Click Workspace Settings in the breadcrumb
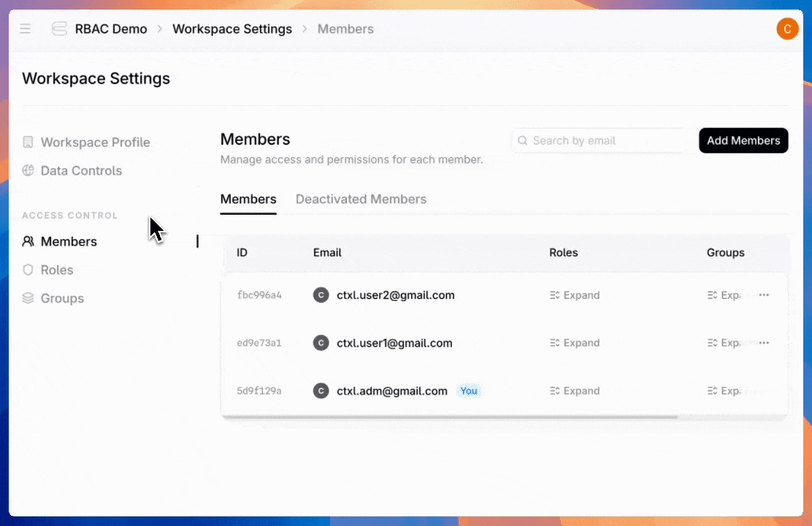 click(x=232, y=29)
